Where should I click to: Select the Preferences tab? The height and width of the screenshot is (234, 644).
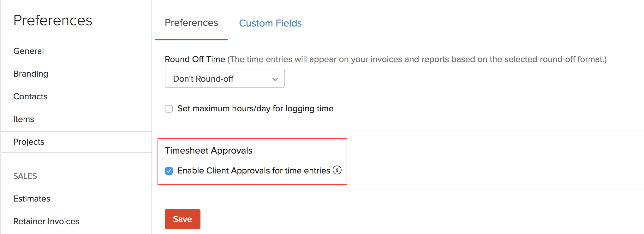click(191, 23)
